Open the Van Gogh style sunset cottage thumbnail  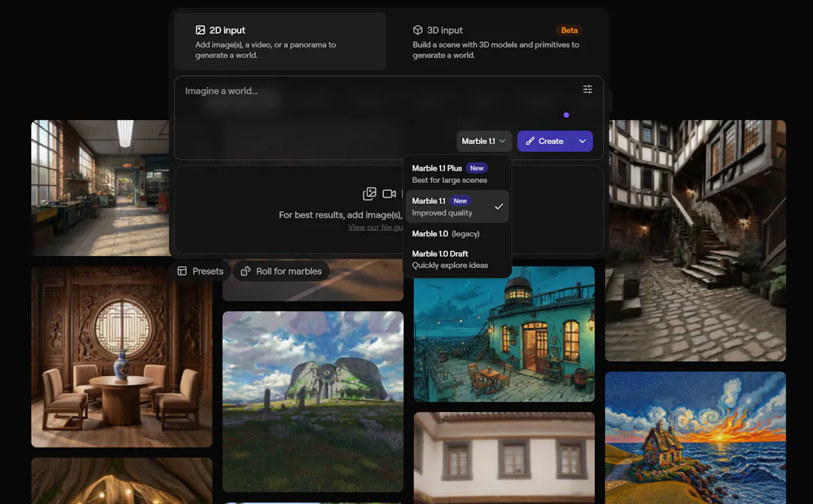696,438
